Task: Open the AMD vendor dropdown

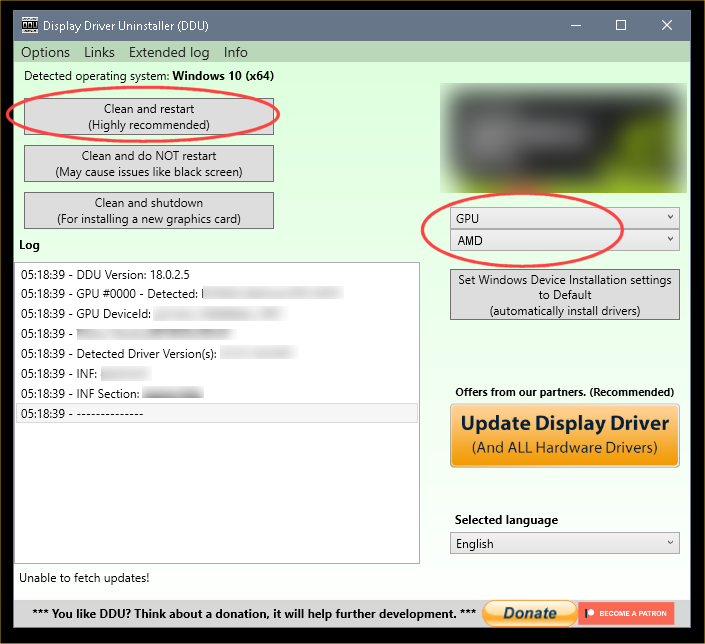Action: [565, 240]
